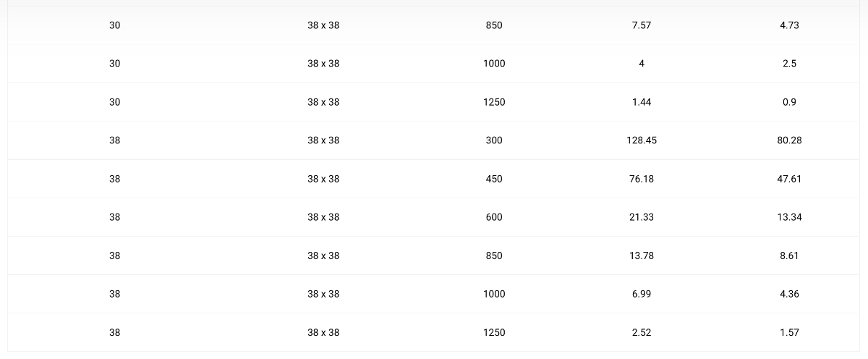Screen dimensions: 868x359
Task: Click the cell reading 4.36
Action: pos(789,294)
